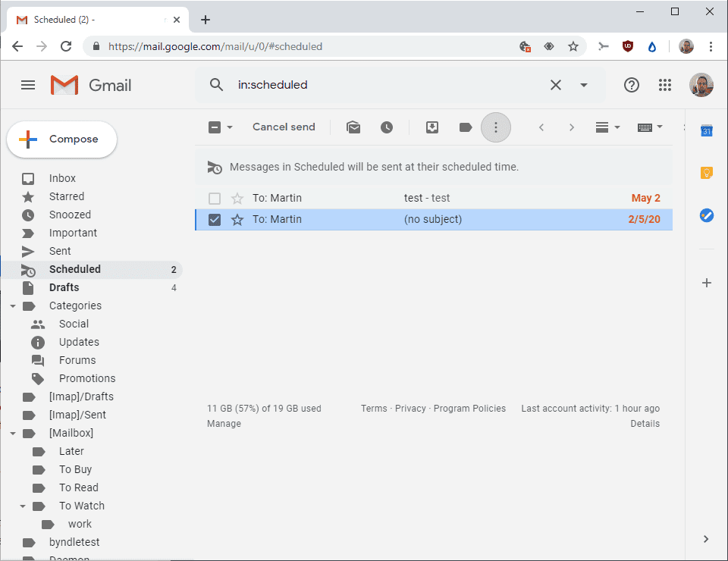This screenshot has height=561, width=728.
Task: Click Cancel send
Action: tap(284, 127)
